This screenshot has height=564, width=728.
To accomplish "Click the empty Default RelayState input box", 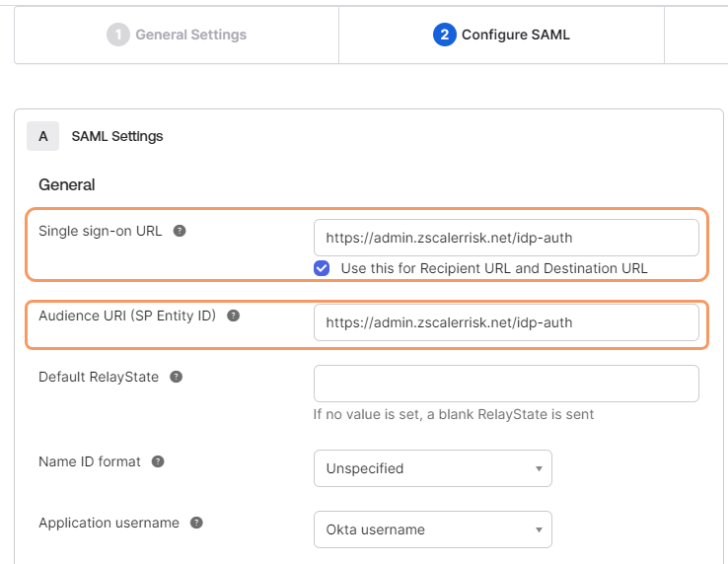I will (505, 384).
